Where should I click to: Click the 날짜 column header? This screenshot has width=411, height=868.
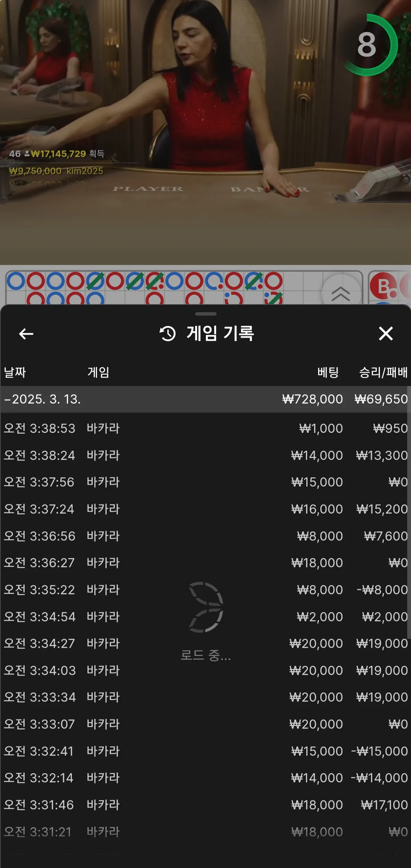point(15,372)
